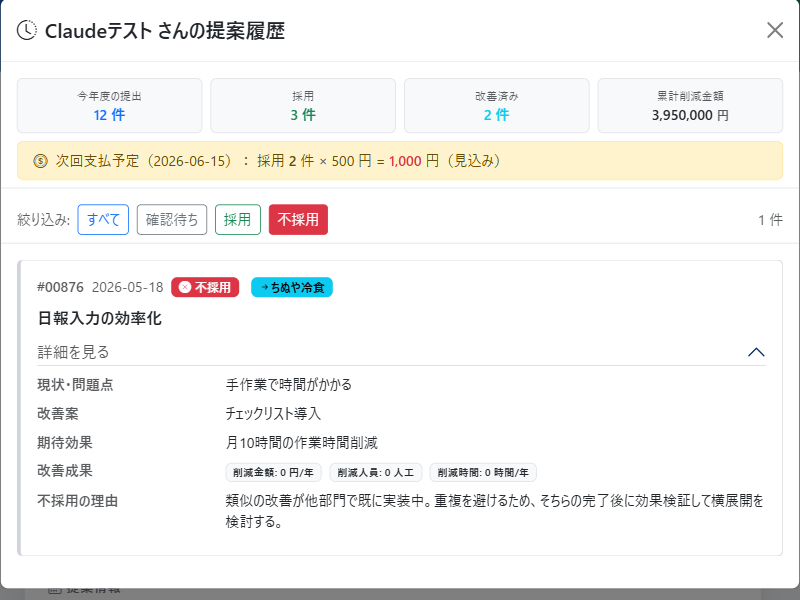Click the 削減金額: 0 円/年 chip
Viewport: 800px width, 600px height.
pos(273,472)
